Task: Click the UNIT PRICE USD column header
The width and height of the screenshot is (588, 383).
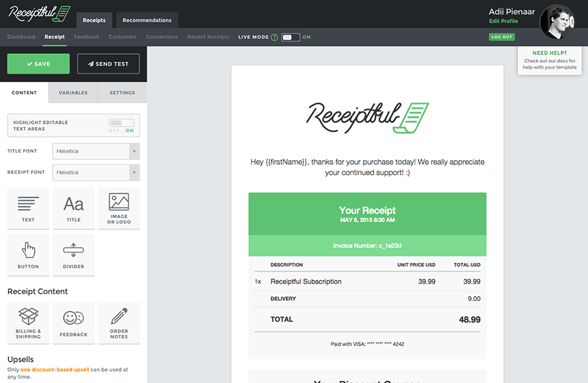Action: pos(416,265)
